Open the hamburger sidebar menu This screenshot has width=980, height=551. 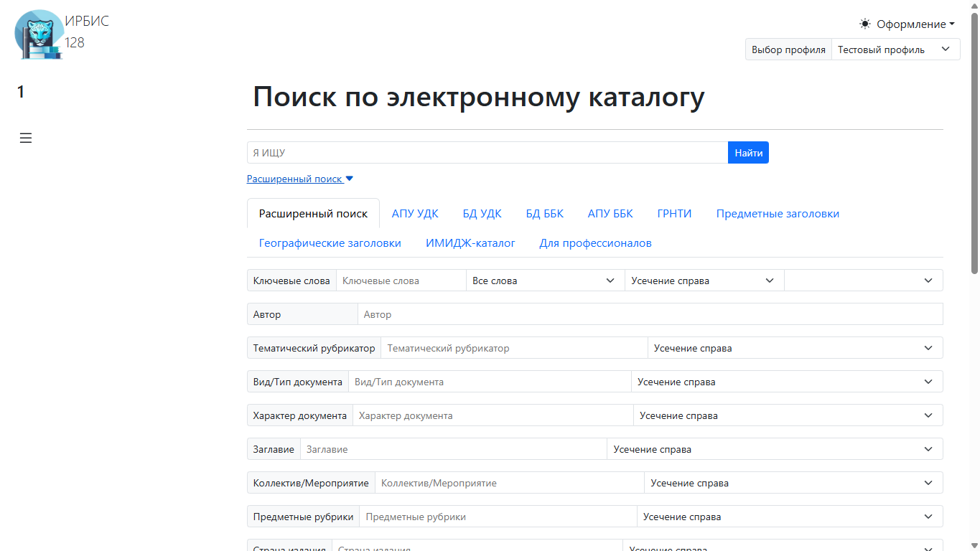tap(26, 138)
